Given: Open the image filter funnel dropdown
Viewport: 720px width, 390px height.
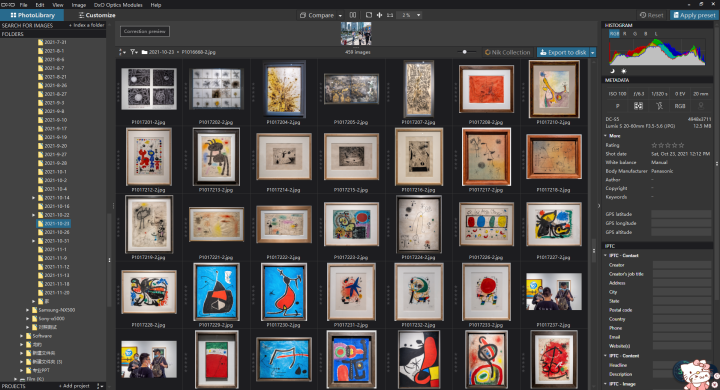Looking at the screenshot, I should pos(134,52).
